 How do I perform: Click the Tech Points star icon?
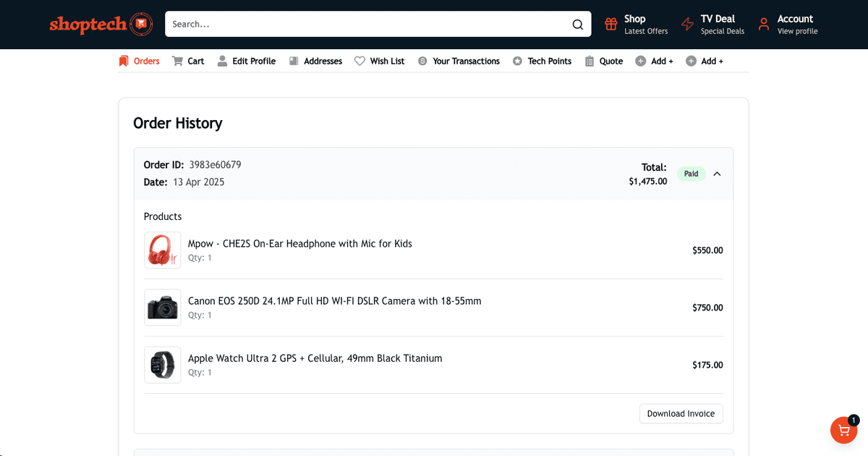tap(517, 61)
